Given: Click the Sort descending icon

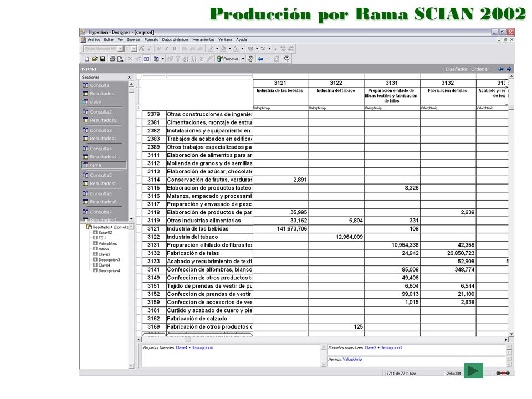Looking at the screenshot, I should coord(194,59).
